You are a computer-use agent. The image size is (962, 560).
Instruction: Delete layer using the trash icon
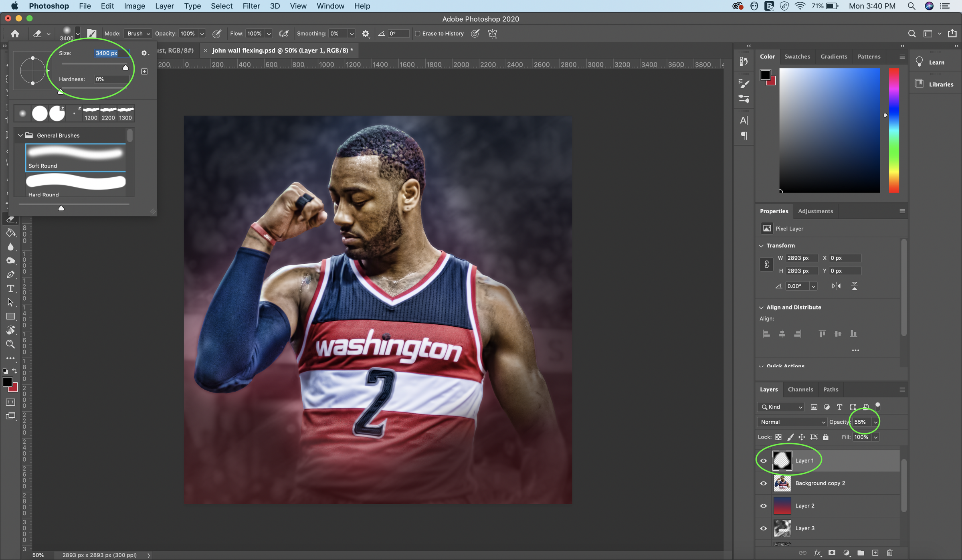coord(890,553)
